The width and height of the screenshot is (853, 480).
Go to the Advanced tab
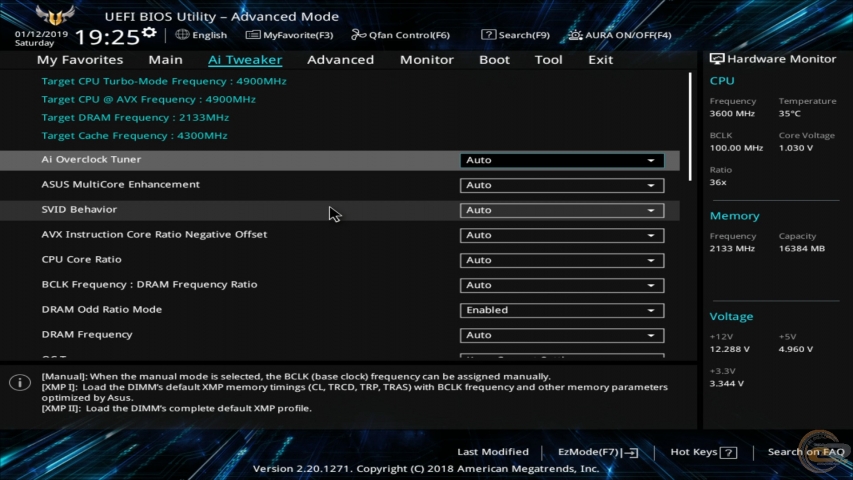point(341,60)
